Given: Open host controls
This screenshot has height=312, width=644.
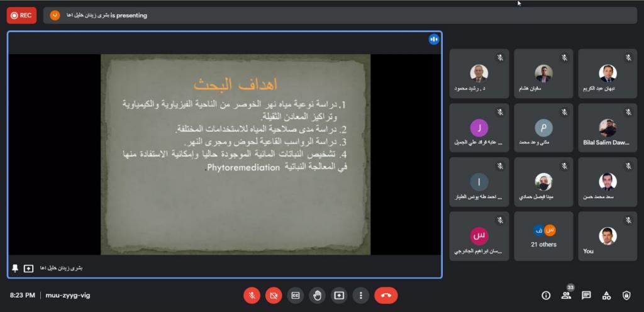Looking at the screenshot, I should click(626, 295).
